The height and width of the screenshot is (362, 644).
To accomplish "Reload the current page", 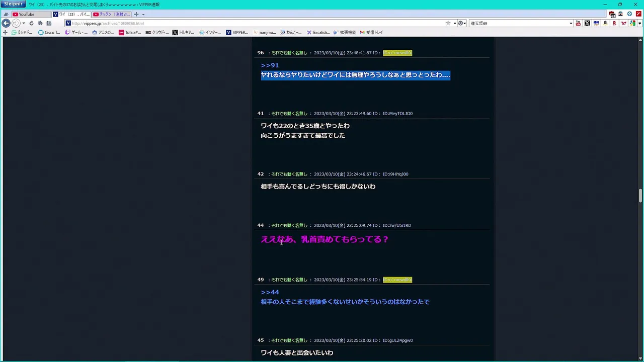I will point(31,23).
